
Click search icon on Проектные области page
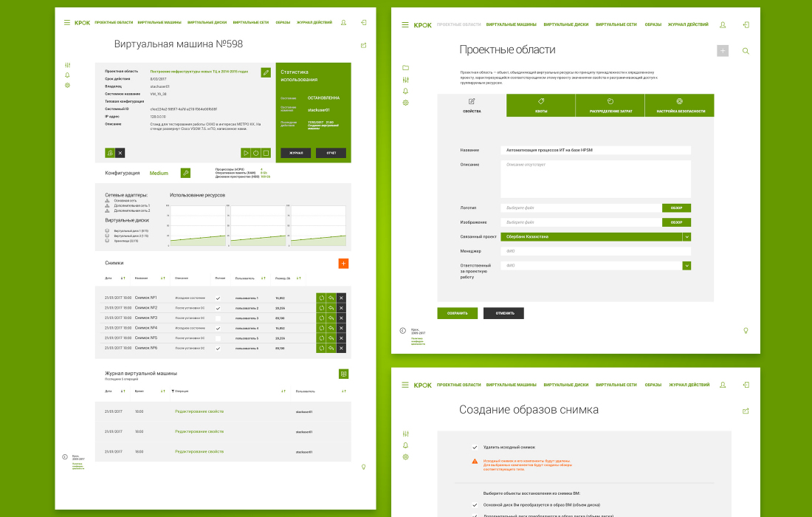[746, 51]
